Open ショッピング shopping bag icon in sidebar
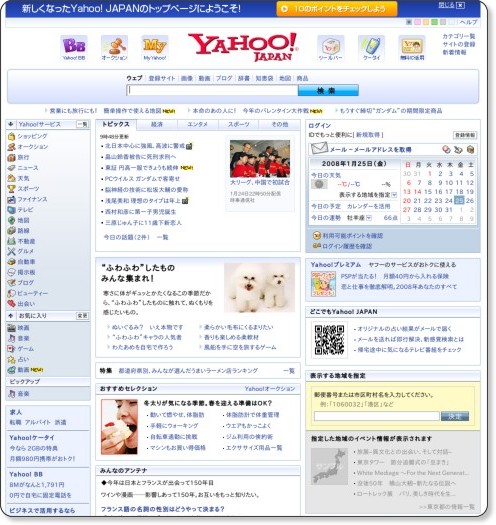Viewport: 496px width, 525px height. click(11, 136)
